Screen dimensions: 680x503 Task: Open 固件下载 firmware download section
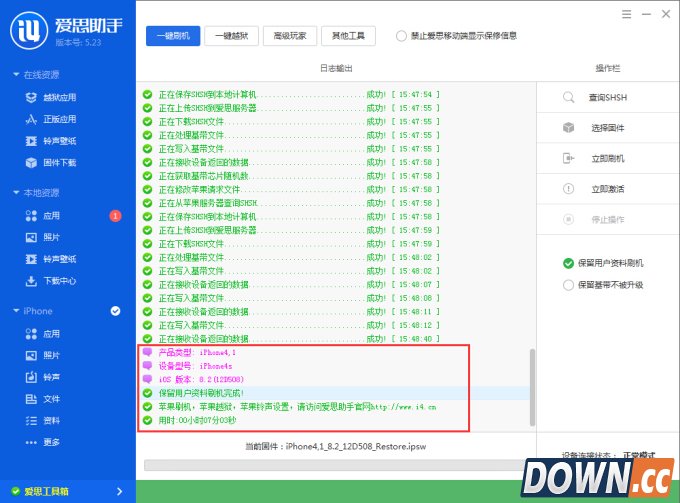point(58,162)
